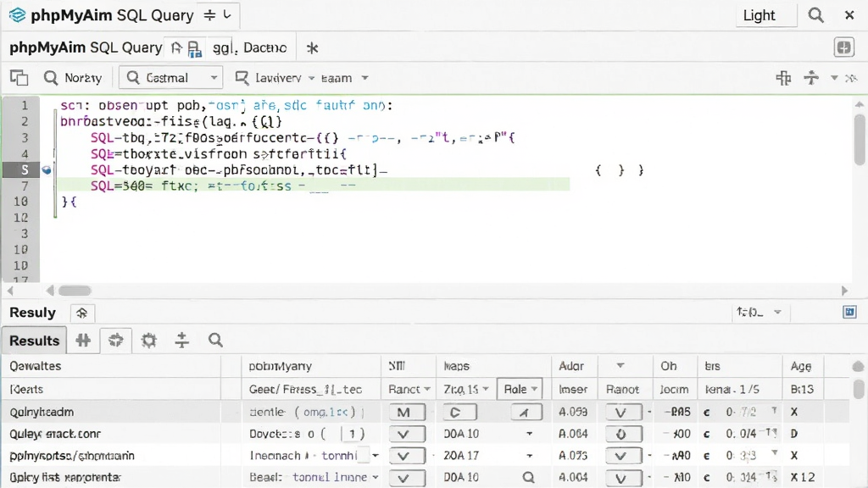Screen dimensions: 868x488
Task: Toggle the Ranot checkbox in Qolnyhcadm row
Action: tap(623, 413)
